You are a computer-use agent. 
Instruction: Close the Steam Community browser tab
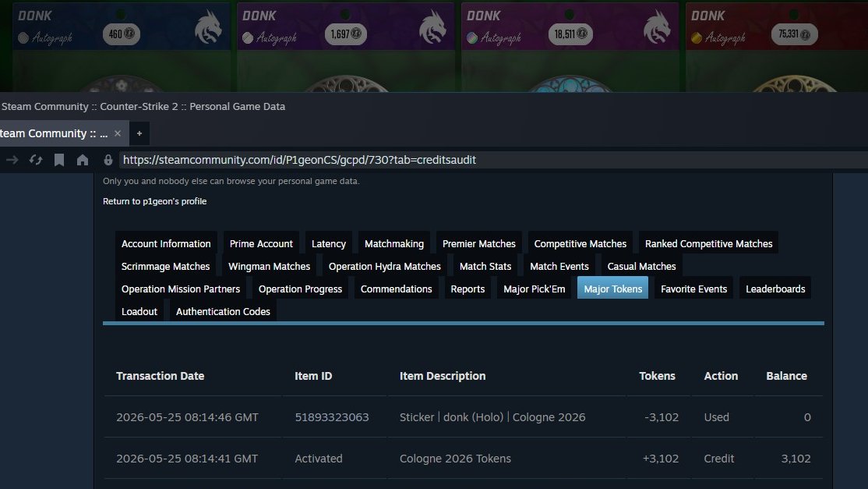coord(118,133)
